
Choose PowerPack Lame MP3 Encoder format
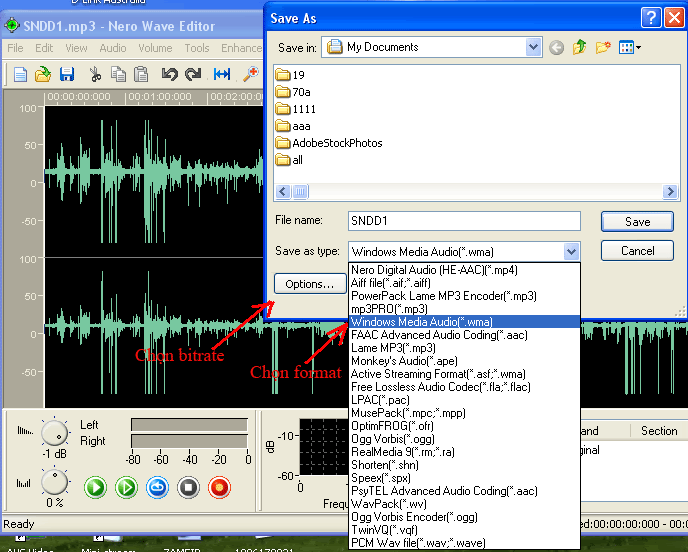click(x=464, y=296)
